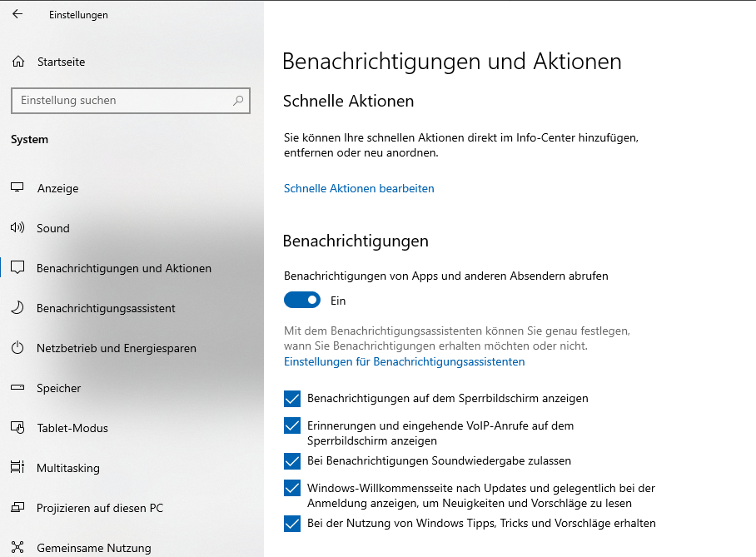Click the Multitasking icon
Image resolution: width=756 pixels, height=557 pixels.
[17, 468]
